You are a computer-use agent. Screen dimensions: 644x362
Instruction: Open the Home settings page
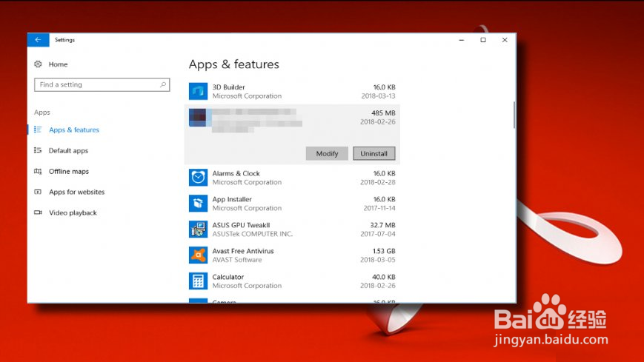tap(58, 64)
